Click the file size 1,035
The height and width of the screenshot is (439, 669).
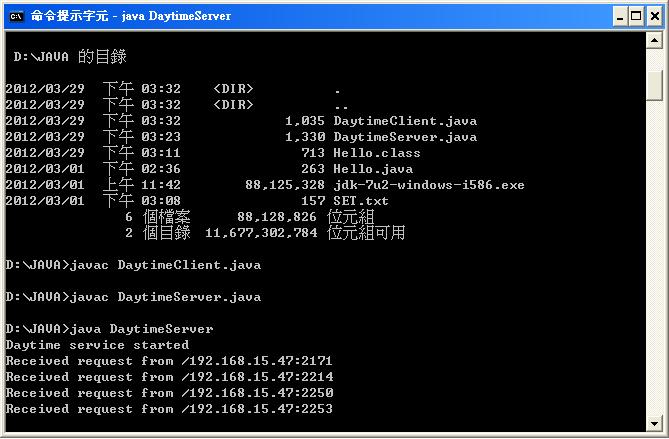305,121
